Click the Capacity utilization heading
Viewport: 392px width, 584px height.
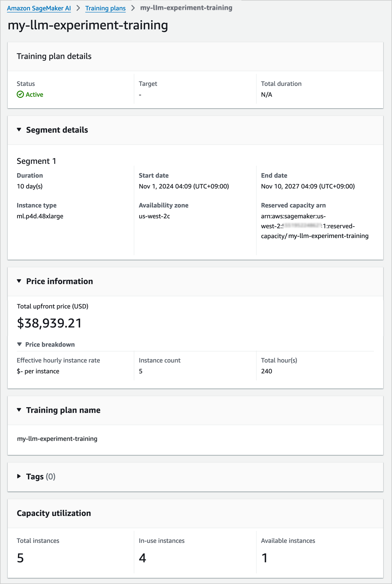(x=54, y=513)
